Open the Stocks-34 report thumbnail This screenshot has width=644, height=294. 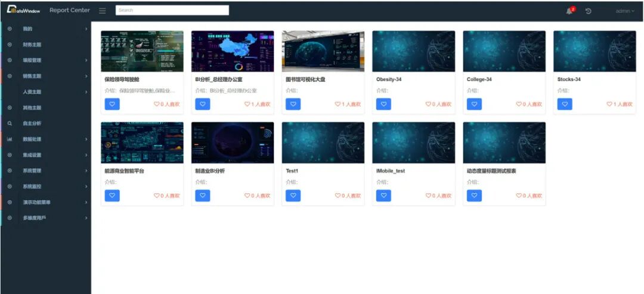(595, 51)
